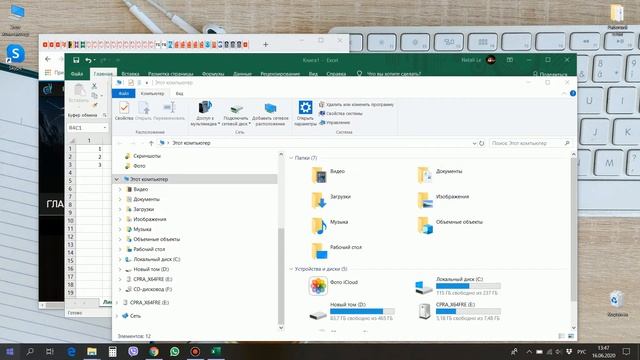Click the Up arrow navigation button
The width and height of the screenshot is (640, 360).
tap(151, 143)
